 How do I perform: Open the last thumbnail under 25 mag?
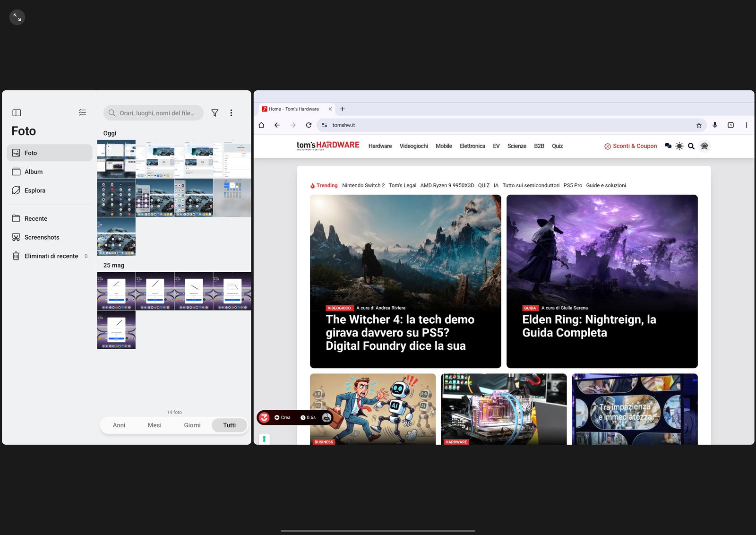pos(116,330)
